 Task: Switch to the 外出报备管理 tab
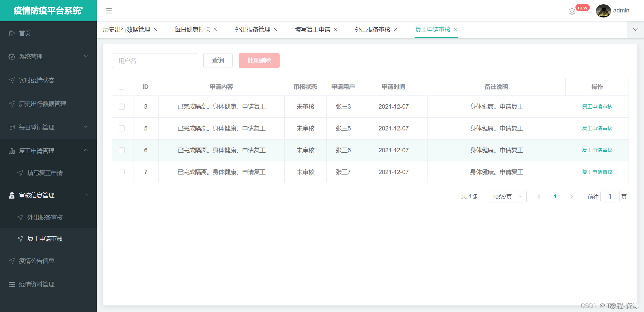252,29
